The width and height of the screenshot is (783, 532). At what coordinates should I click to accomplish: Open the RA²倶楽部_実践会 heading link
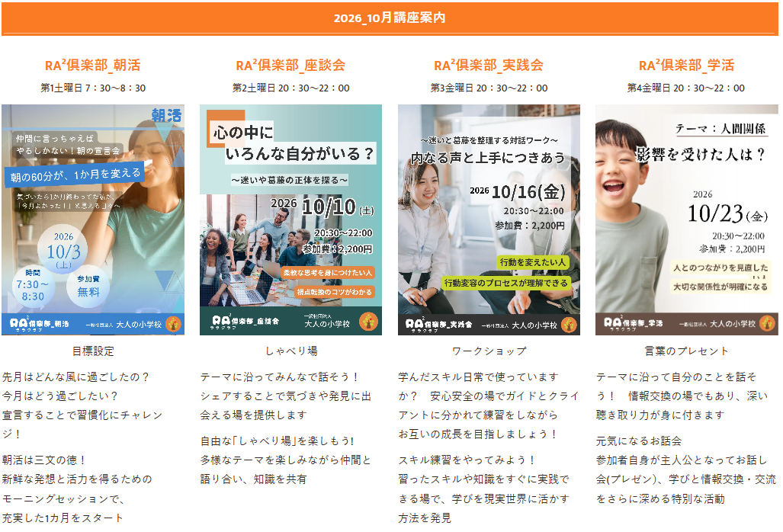489,66
